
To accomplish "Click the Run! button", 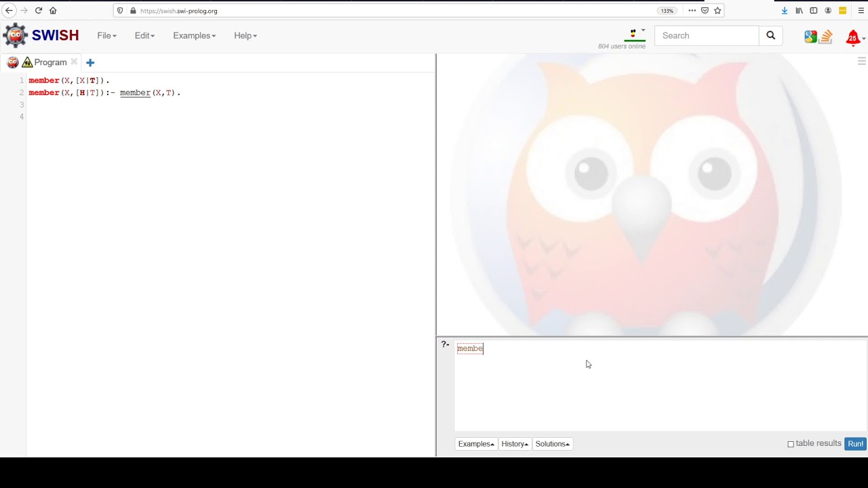I will [x=855, y=444].
